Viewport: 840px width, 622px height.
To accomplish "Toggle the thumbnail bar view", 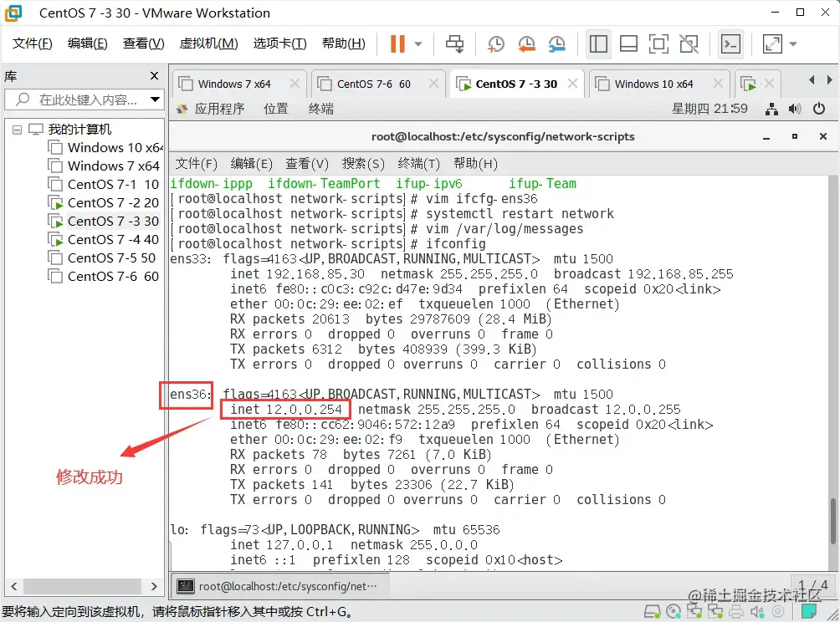I will 628,44.
